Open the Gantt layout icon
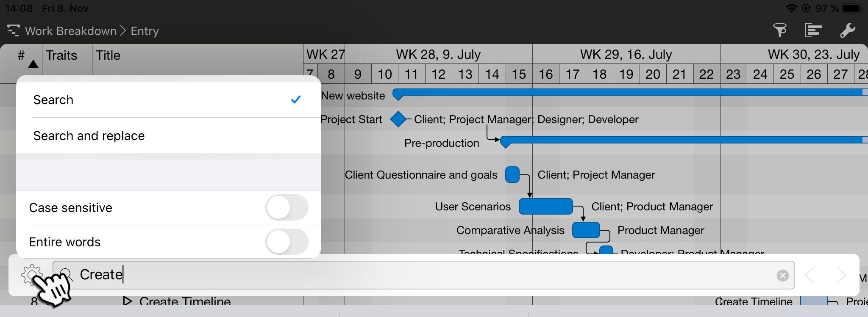 tap(813, 30)
